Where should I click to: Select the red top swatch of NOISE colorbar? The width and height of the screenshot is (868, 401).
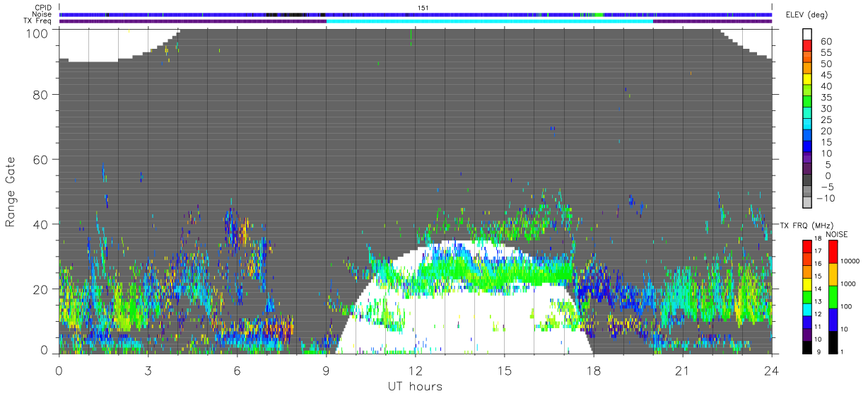click(832, 252)
